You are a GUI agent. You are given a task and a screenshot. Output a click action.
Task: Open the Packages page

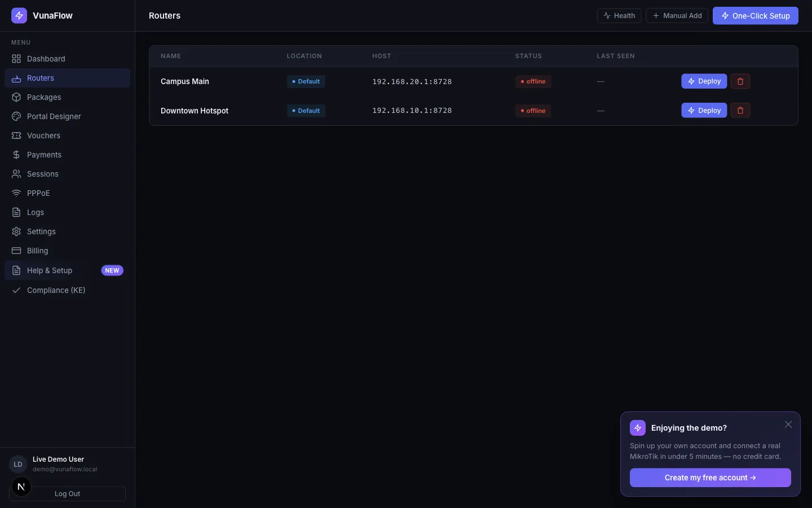[x=67, y=97]
